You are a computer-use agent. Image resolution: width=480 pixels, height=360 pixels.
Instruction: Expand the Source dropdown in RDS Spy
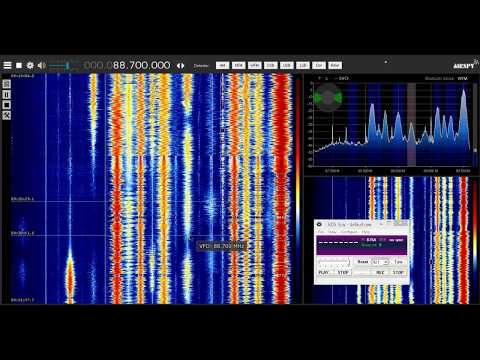(x=380, y=262)
